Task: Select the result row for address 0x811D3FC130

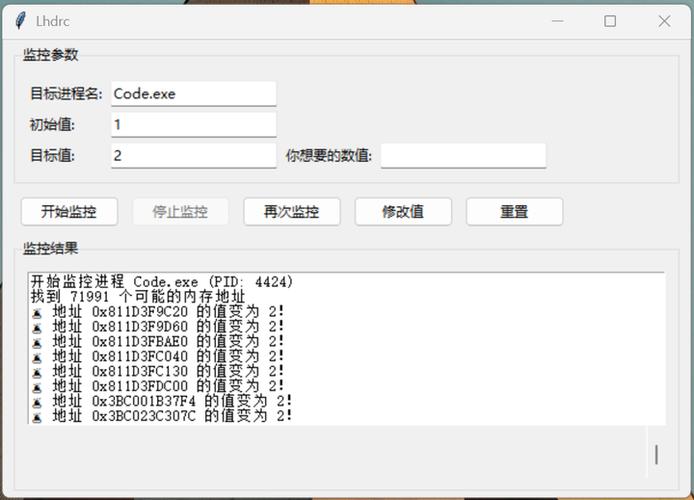Action: tap(158, 371)
